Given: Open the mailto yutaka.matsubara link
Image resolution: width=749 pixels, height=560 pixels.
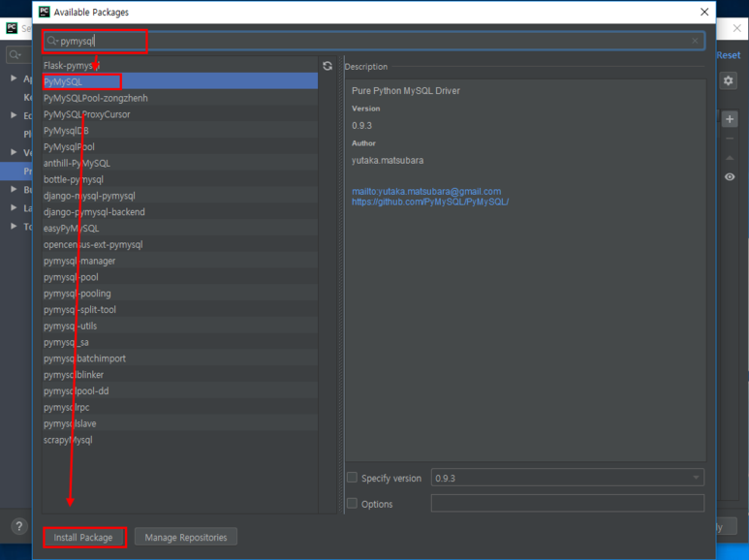Looking at the screenshot, I should point(426,191).
